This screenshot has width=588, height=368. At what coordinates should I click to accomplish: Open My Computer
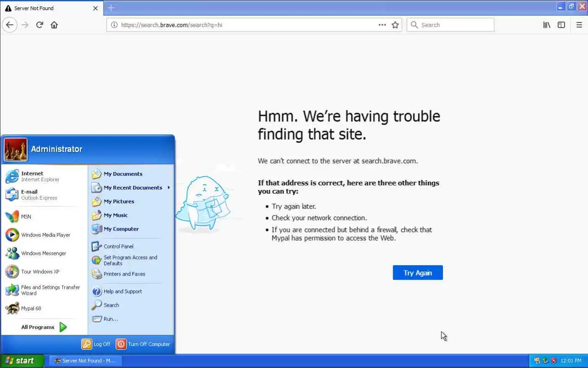point(131,229)
